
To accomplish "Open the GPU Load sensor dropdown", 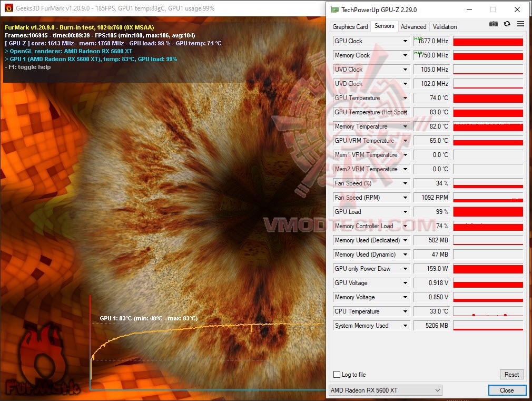I will (x=405, y=212).
